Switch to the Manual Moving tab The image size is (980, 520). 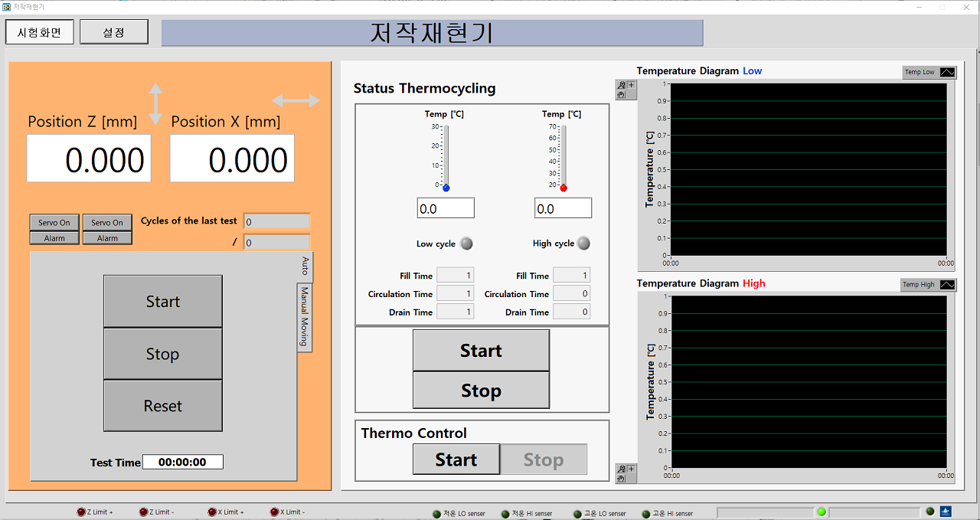(305, 317)
